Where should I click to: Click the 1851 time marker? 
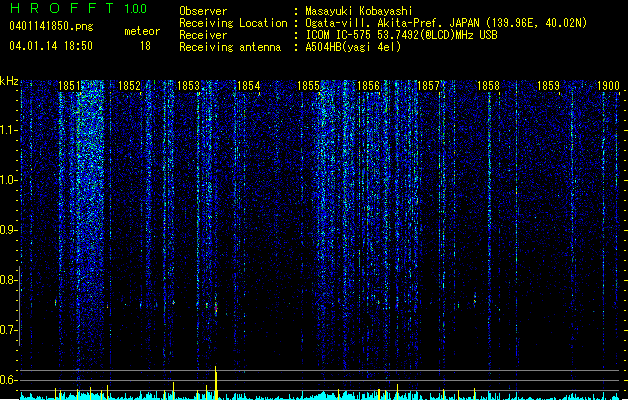[69, 86]
